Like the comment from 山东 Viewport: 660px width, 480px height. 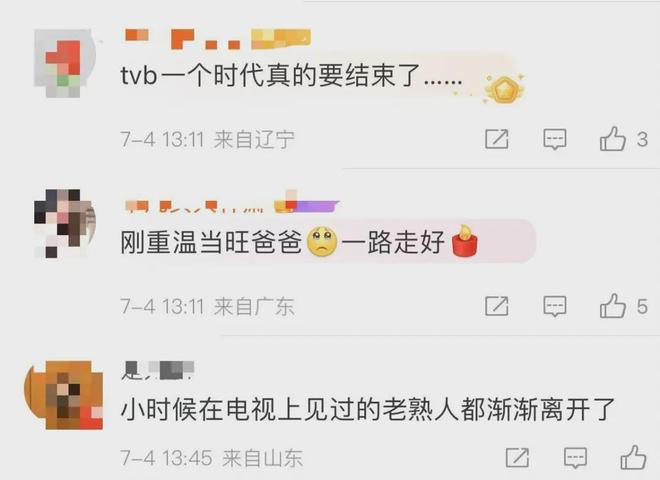tap(633, 457)
